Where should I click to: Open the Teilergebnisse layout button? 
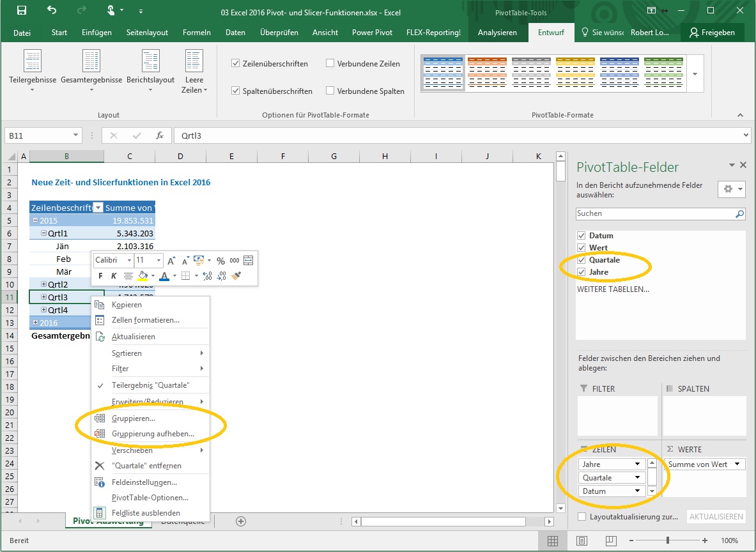click(x=33, y=70)
